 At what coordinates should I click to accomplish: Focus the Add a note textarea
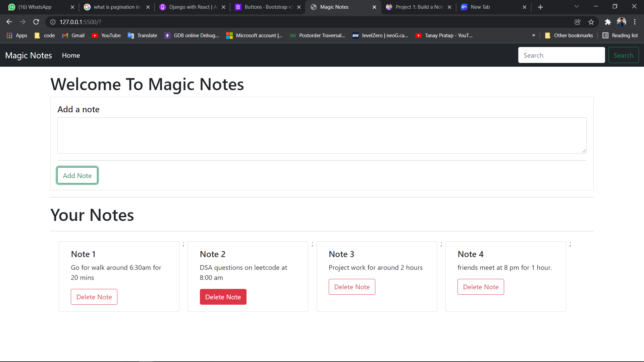pos(322,135)
